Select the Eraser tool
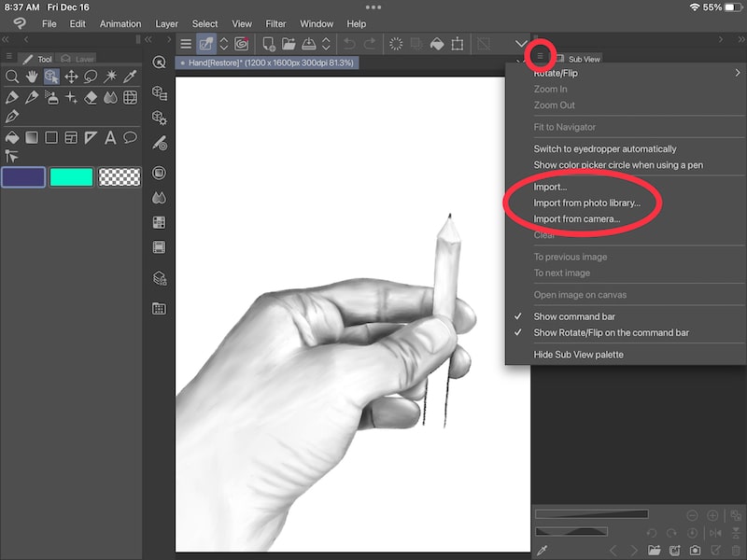The height and width of the screenshot is (560, 747). pos(90,96)
